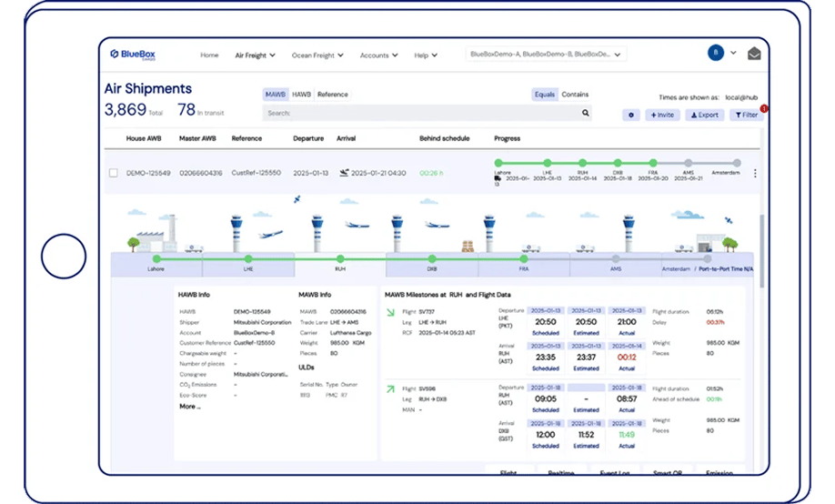
Task: Switch to the HAWB search tab
Action: coord(301,95)
